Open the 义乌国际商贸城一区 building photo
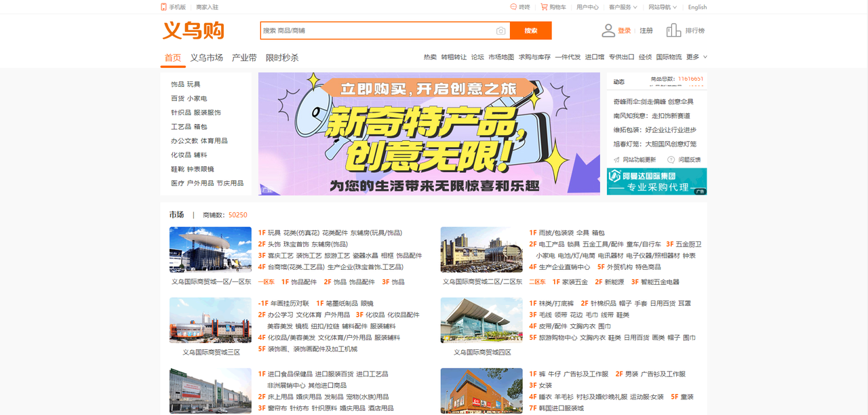This screenshot has width=868, height=415. click(x=210, y=250)
